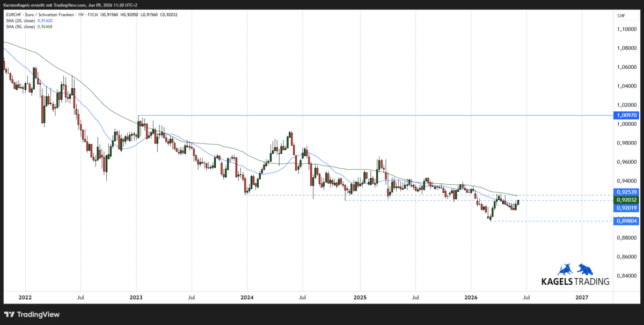Click the 0,89804 price label
The image size is (644, 325).
click(626, 221)
